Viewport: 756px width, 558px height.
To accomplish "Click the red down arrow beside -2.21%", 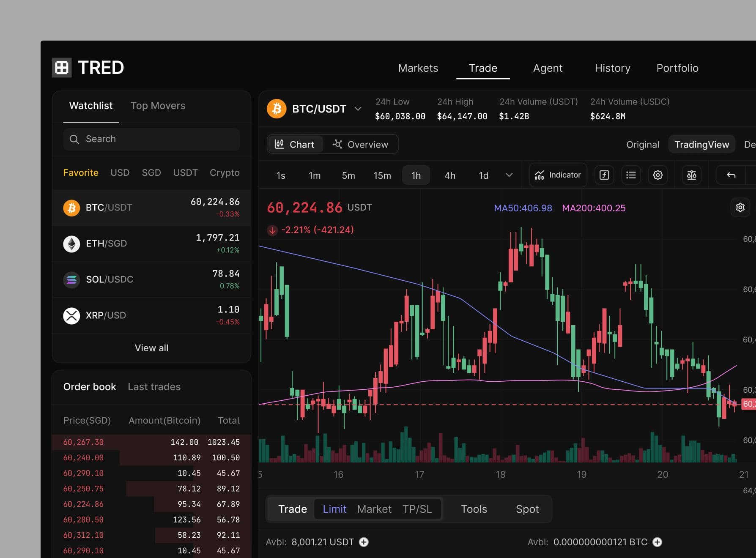I will pos(272,230).
